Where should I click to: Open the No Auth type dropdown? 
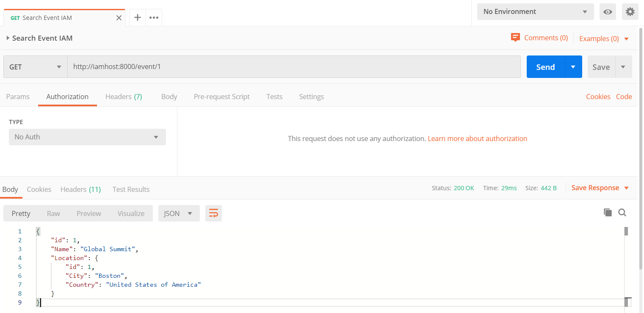click(x=87, y=137)
